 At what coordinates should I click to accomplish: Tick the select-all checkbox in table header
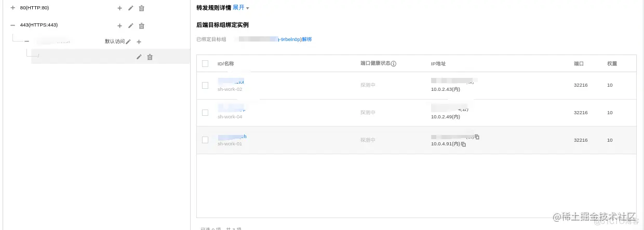coord(205,63)
